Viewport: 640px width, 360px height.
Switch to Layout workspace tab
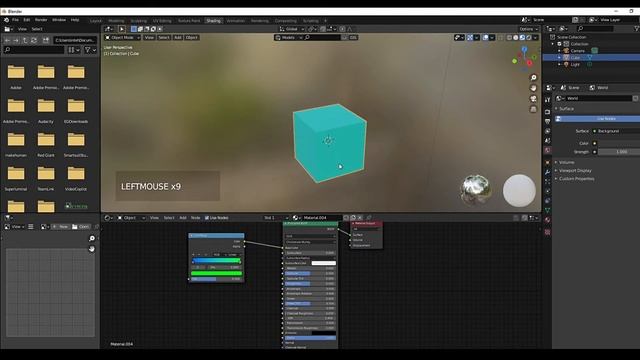point(96,20)
